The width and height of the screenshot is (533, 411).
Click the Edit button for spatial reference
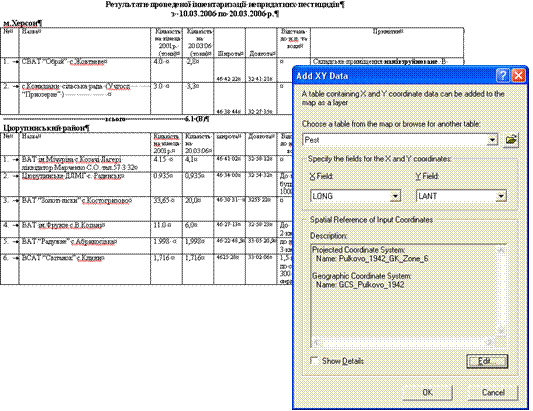pyautogui.click(x=487, y=361)
